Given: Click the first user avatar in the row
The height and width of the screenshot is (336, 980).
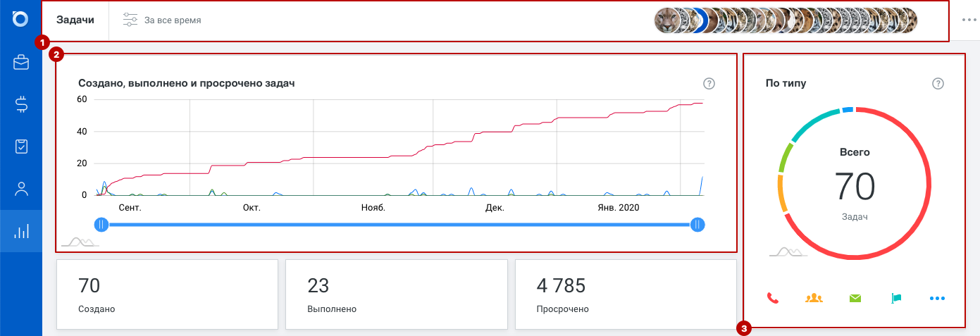Looking at the screenshot, I should click(x=667, y=20).
